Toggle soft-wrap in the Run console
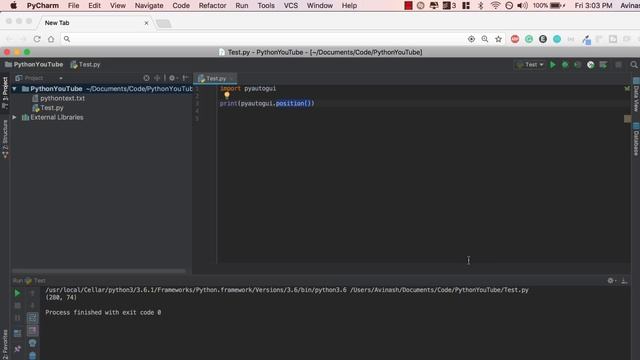Image resolution: width=640 pixels, height=360 pixels. 33,318
